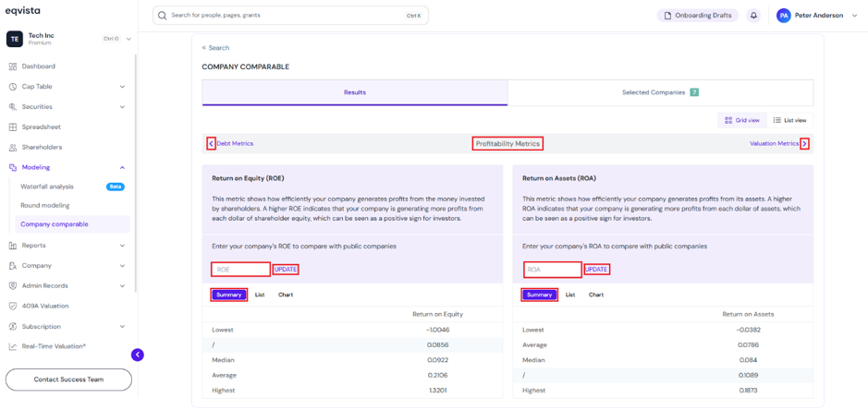
Task: Select Summary tab under ROA
Action: (x=540, y=295)
